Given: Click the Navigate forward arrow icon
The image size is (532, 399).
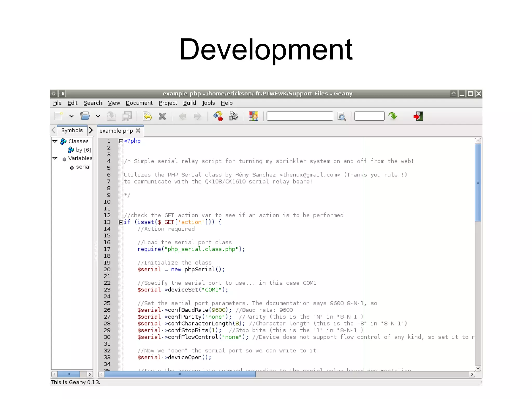Looking at the screenshot, I should 198,116.
